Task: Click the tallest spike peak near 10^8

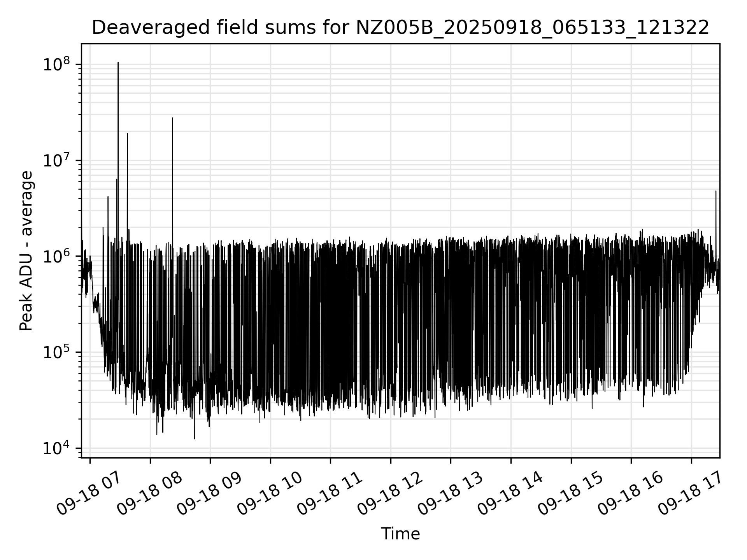Action: [x=118, y=63]
